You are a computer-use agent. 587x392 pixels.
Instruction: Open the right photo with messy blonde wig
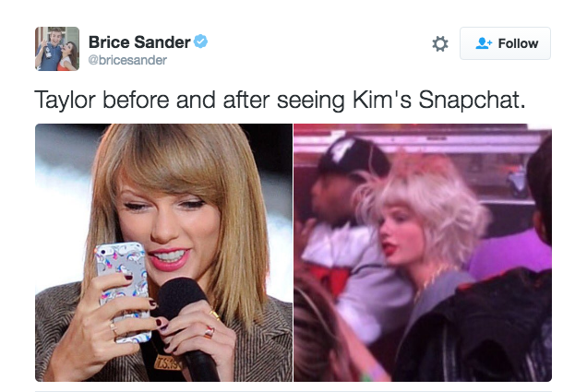pyautogui.click(x=423, y=253)
